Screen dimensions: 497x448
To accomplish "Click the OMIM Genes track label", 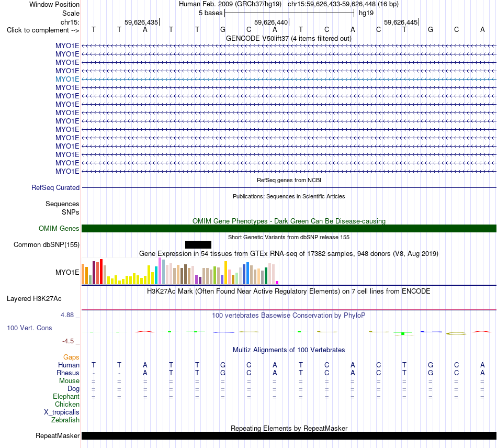I will (59, 228).
